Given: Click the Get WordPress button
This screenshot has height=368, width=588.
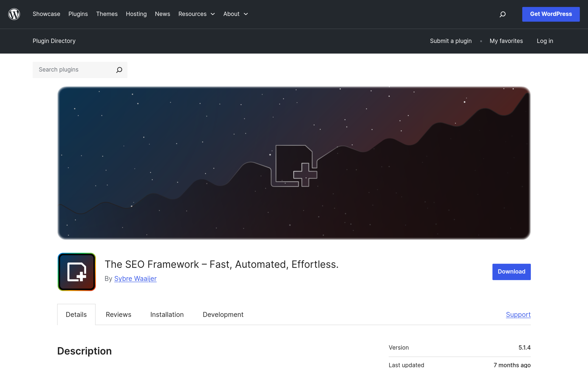Looking at the screenshot, I should [551, 14].
